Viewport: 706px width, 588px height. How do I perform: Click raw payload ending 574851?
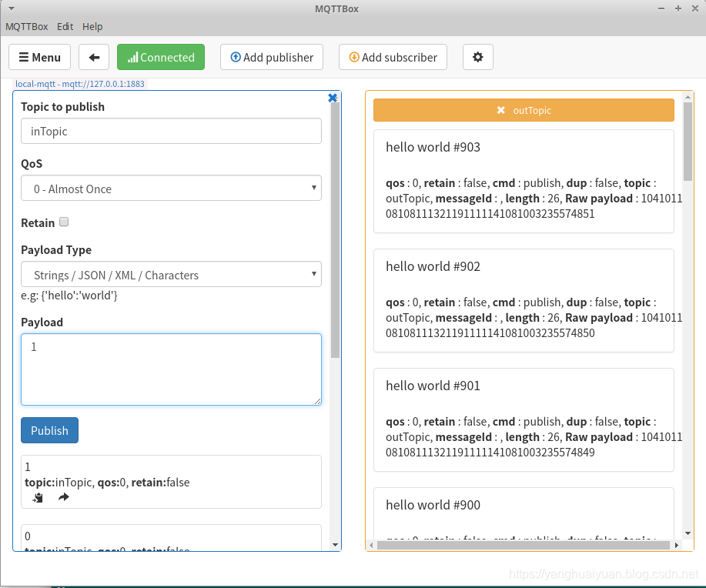coord(490,213)
